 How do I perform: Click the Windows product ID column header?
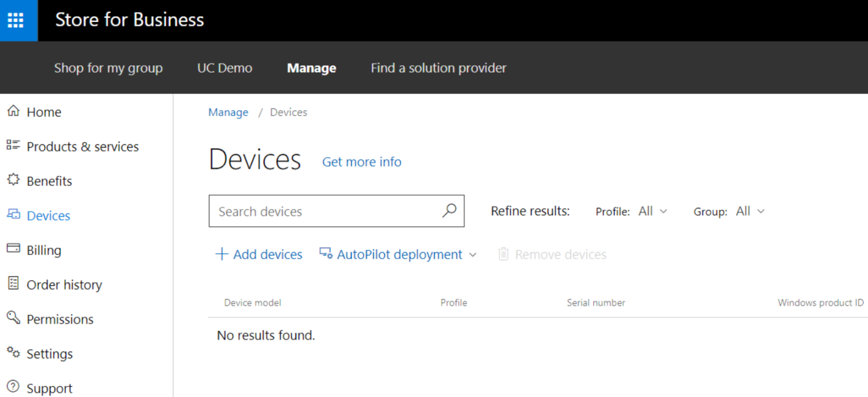coord(821,302)
